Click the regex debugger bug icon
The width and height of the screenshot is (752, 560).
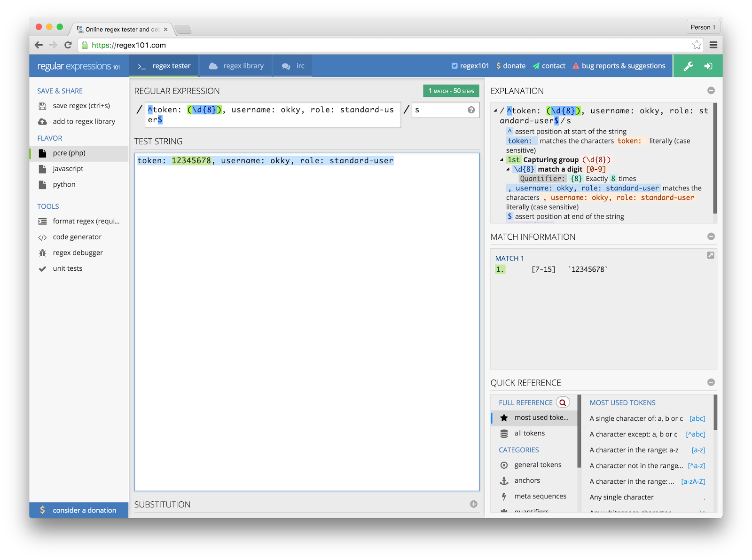tap(42, 253)
